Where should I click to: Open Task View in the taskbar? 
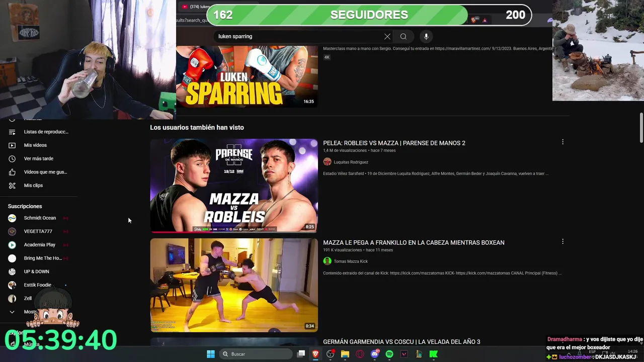(x=301, y=354)
